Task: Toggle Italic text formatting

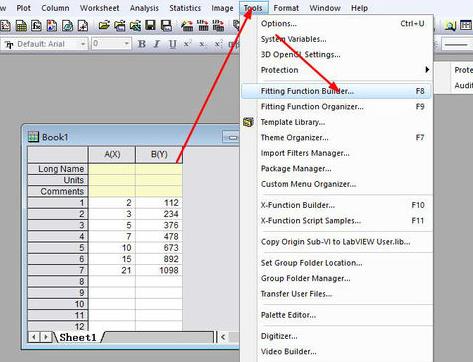Action: (x=157, y=44)
